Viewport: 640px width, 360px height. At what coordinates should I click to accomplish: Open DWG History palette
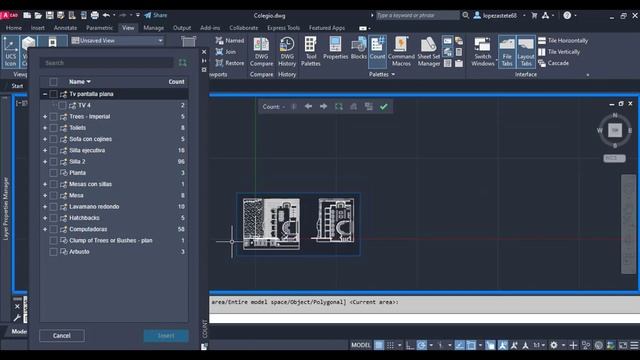tap(287, 52)
